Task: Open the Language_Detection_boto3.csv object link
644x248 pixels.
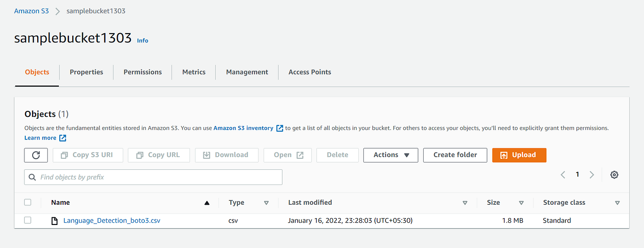Action: (x=112, y=221)
